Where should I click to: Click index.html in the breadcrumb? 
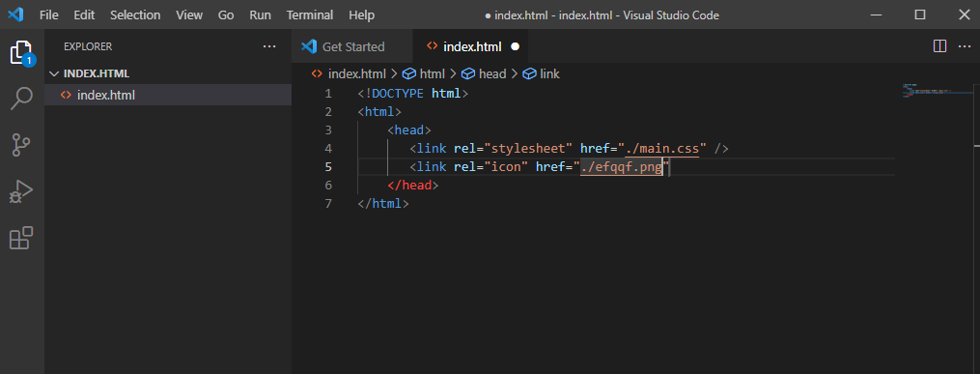click(x=357, y=73)
